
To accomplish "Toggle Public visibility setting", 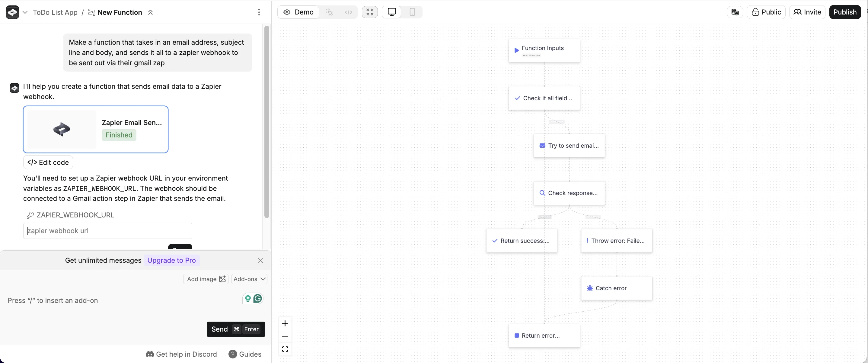I will point(766,12).
